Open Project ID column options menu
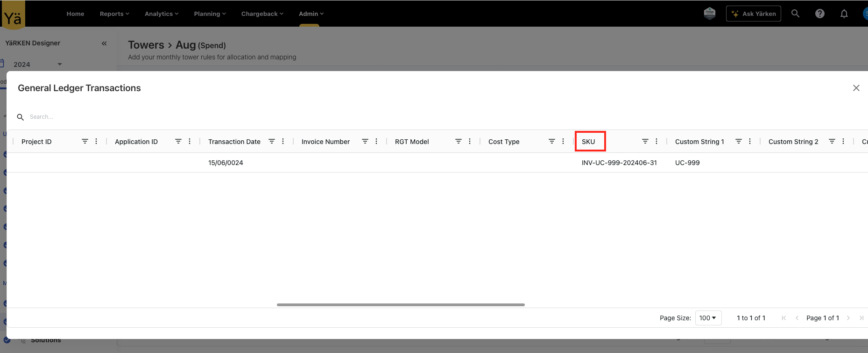 [96, 141]
